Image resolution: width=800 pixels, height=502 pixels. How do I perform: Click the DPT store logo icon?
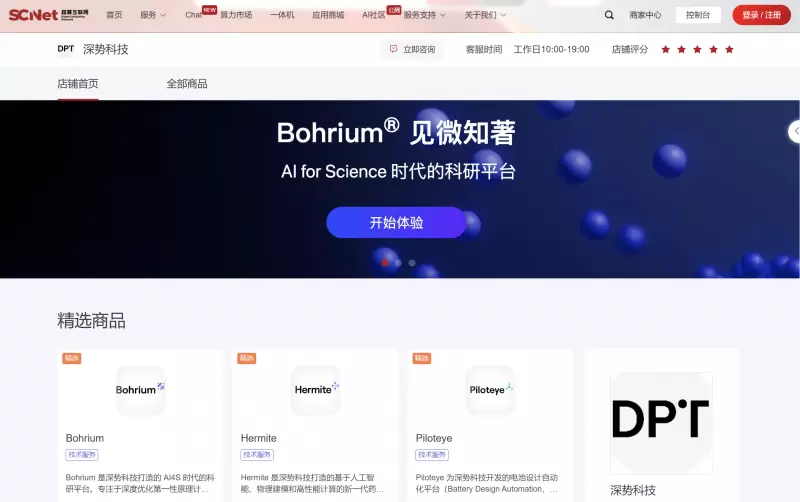coord(65,49)
